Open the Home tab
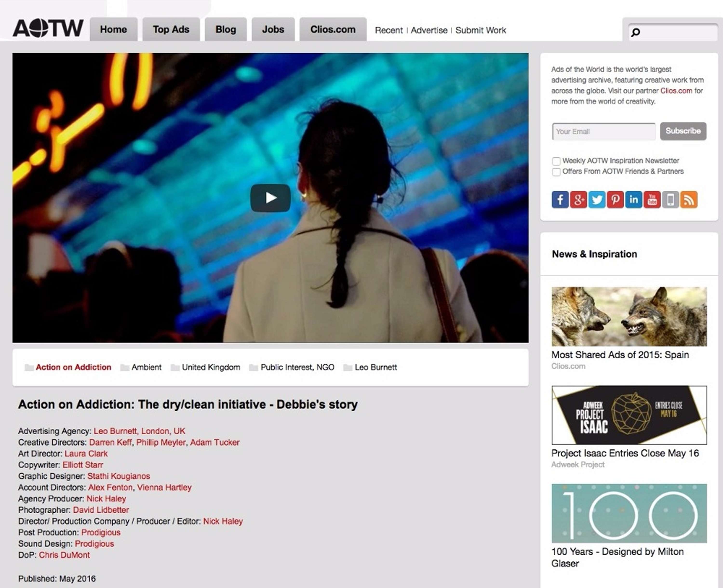Viewport: 723px width, 588px height. (x=114, y=29)
